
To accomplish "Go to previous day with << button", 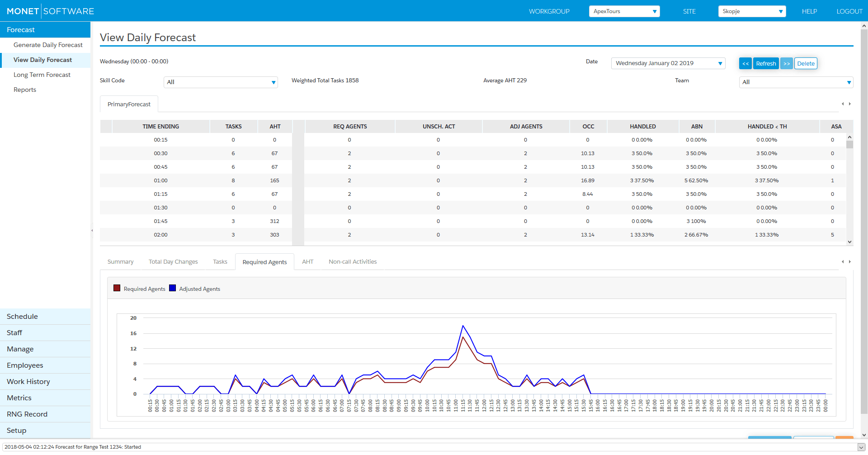I will pos(745,64).
